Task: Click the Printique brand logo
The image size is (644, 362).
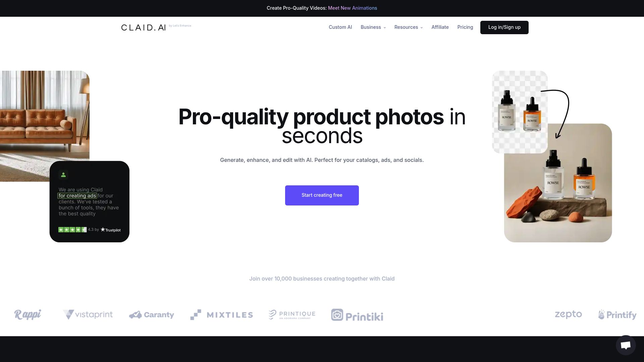Action: pos(292,315)
